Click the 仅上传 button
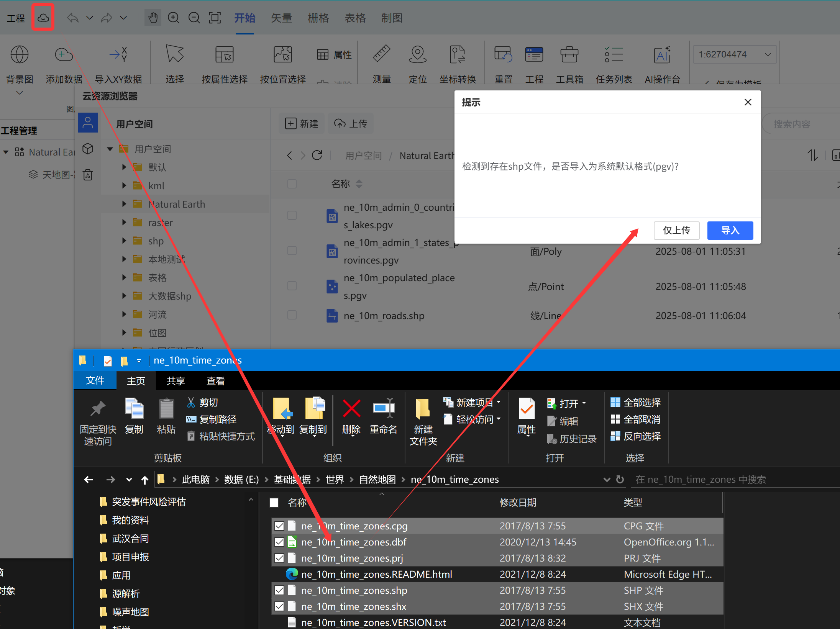The height and width of the screenshot is (629, 840). point(676,230)
